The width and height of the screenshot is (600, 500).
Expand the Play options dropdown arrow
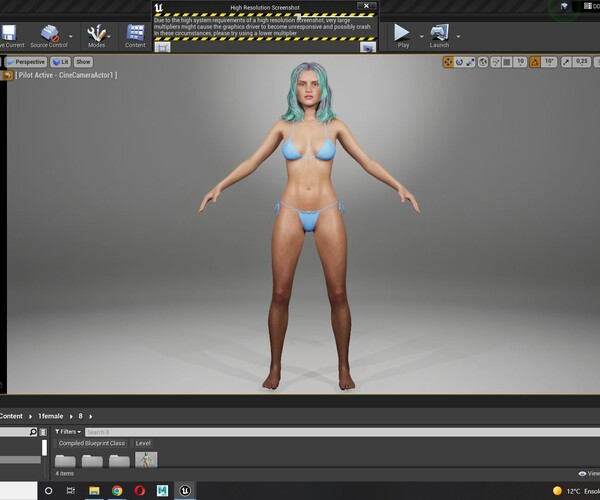click(x=422, y=36)
